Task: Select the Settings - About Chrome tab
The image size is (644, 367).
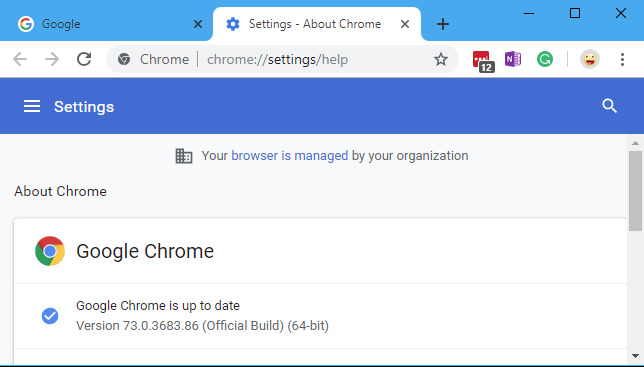Action: coord(317,24)
